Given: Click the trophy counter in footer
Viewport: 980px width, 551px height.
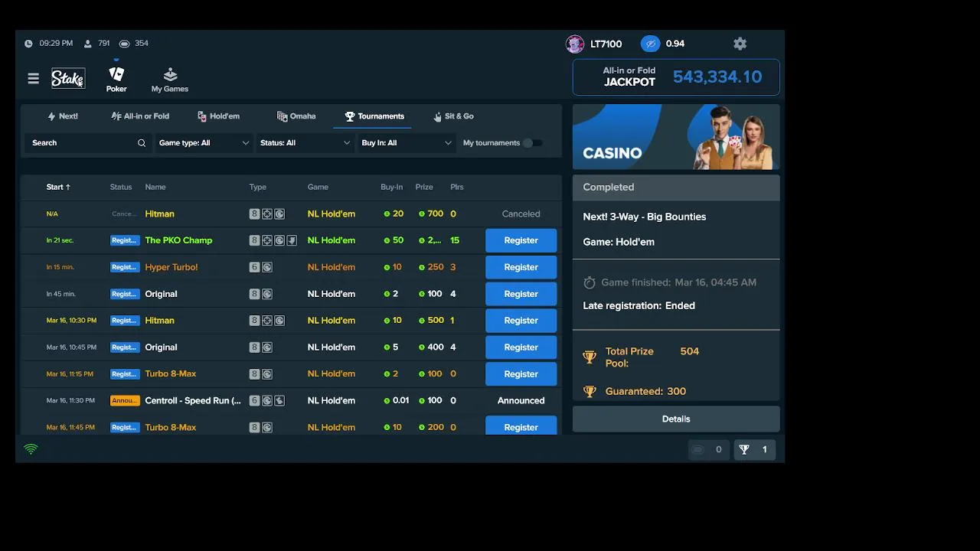Looking at the screenshot, I should tap(755, 450).
